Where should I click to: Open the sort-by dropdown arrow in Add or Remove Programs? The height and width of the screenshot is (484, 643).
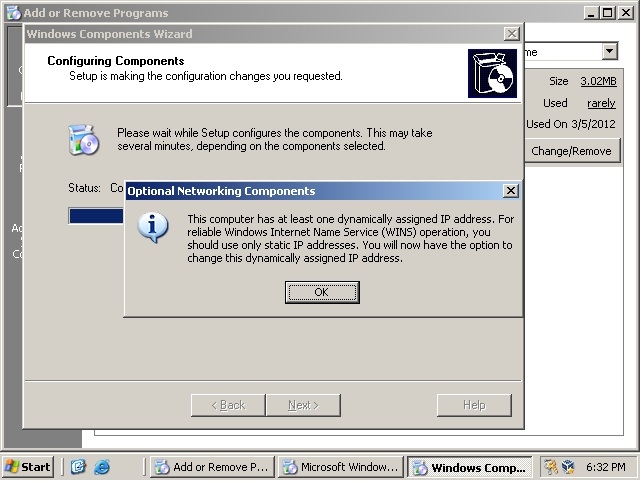[x=610, y=52]
